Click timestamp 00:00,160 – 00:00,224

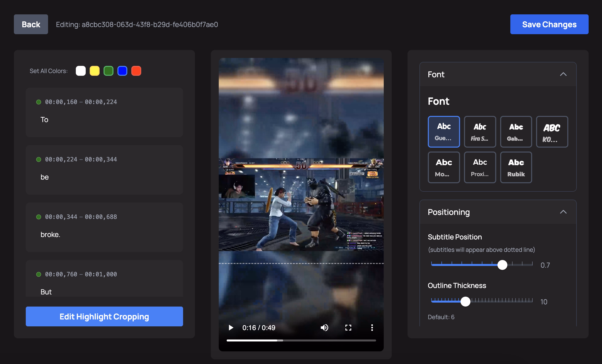point(81,102)
